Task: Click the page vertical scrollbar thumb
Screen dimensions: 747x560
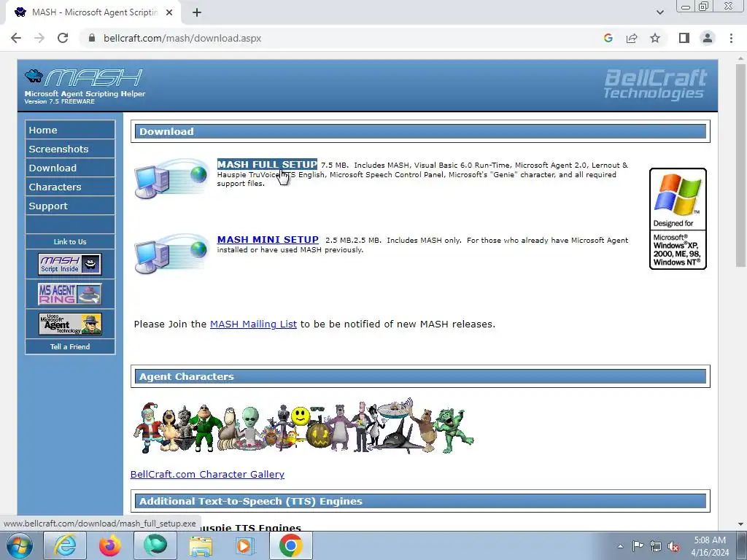Action: point(740,164)
